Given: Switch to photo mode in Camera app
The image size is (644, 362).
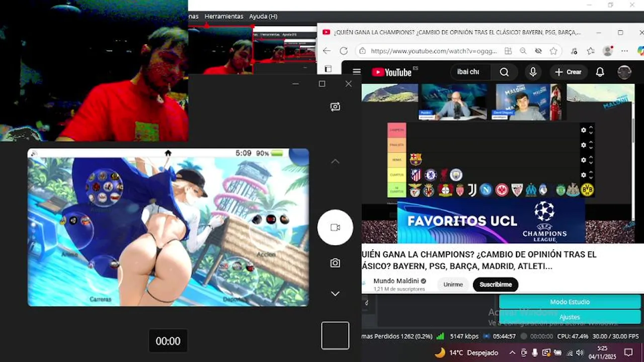Looking at the screenshot, I should (x=335, y=263).
